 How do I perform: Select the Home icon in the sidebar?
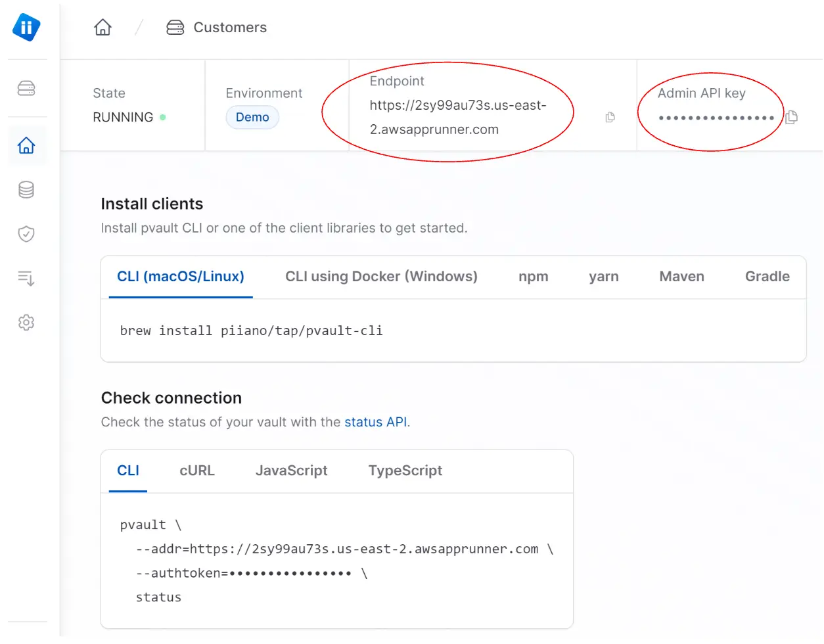[26, 146]
